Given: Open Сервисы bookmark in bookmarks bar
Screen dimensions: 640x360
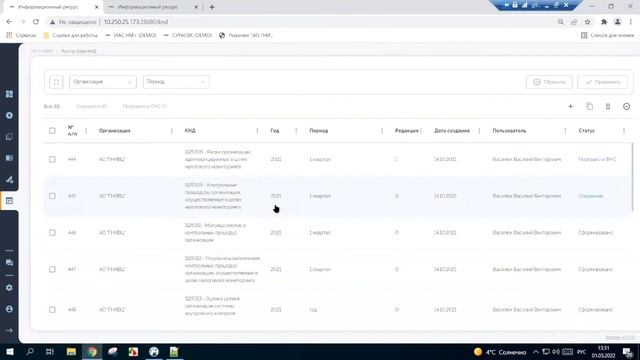Looking at the screenshot, I should tap(21, 36).
